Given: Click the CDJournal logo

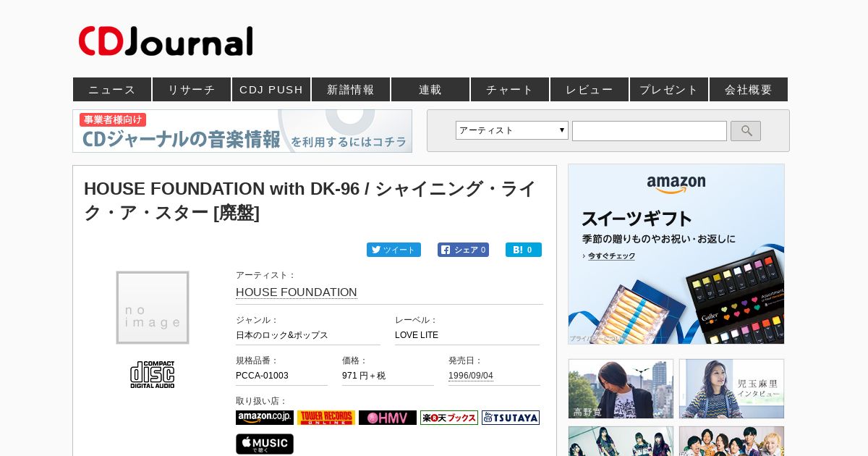Looking at the screenshot, I should pos(166,41).
